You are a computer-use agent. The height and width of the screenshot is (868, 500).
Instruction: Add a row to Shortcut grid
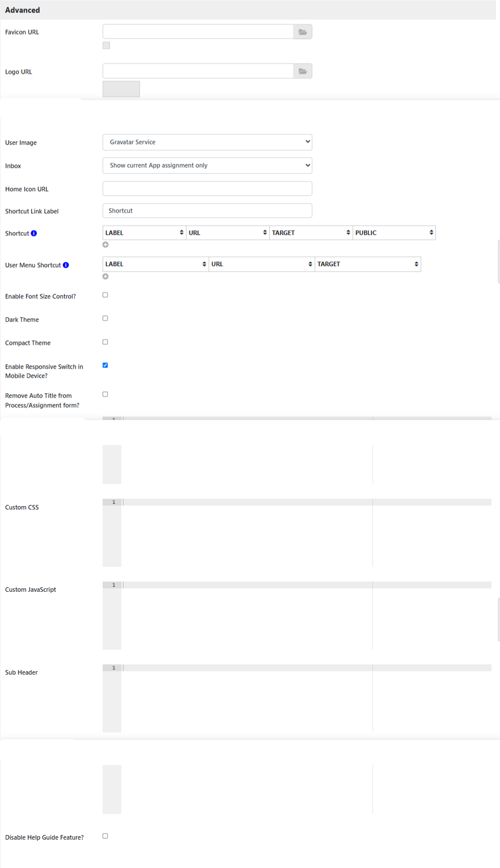105,245
